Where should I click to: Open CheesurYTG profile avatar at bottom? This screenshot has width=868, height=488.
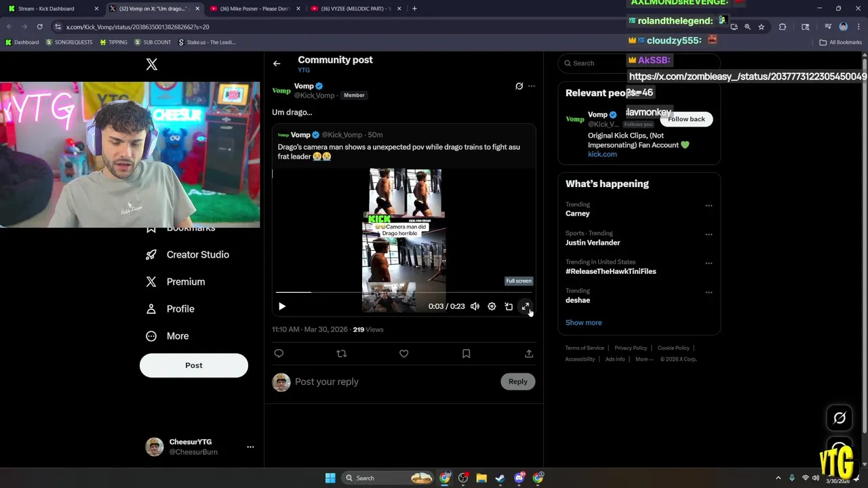click(x=155, y=447)
